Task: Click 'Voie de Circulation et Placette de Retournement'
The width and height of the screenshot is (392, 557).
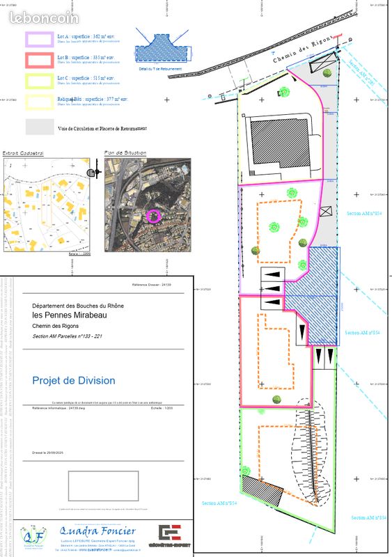Action: (x=102, y=128)
